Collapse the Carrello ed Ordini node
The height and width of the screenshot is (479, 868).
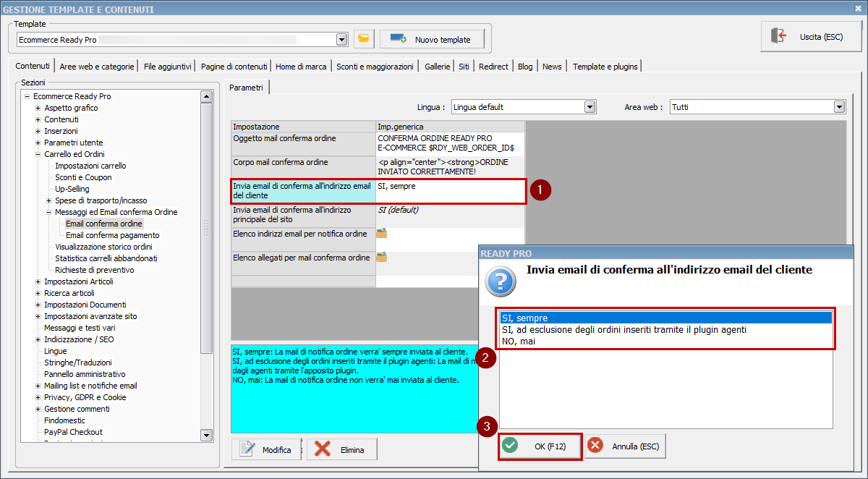pos(38,154)
